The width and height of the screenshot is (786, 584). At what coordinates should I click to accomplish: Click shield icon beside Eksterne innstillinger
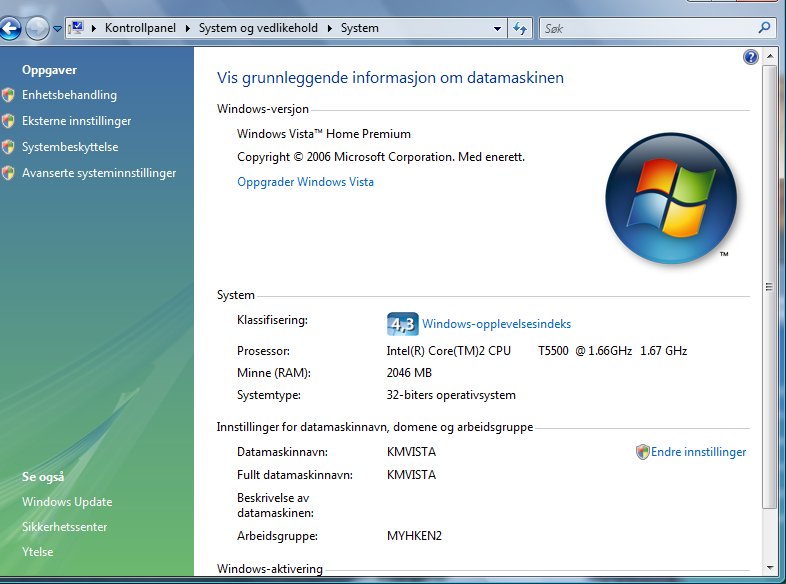point(8,121)
